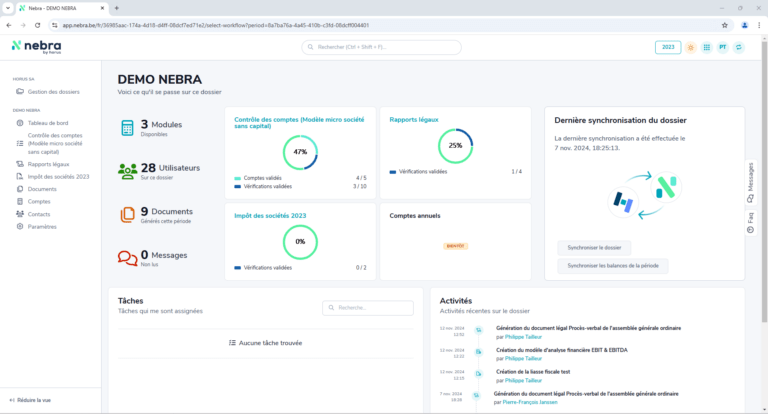Click the dashboard icon beside Tableau de bord
This screenshot has height=414, width=768.
pyautogui.click(x=20, y=123)
